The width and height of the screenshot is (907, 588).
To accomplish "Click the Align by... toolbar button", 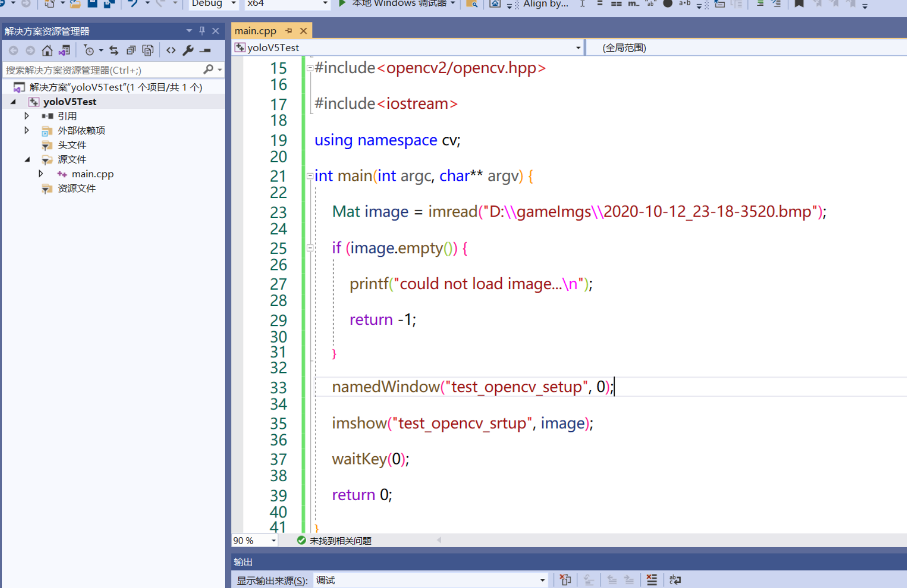I will pyautogui.click(x=545, y=4).
